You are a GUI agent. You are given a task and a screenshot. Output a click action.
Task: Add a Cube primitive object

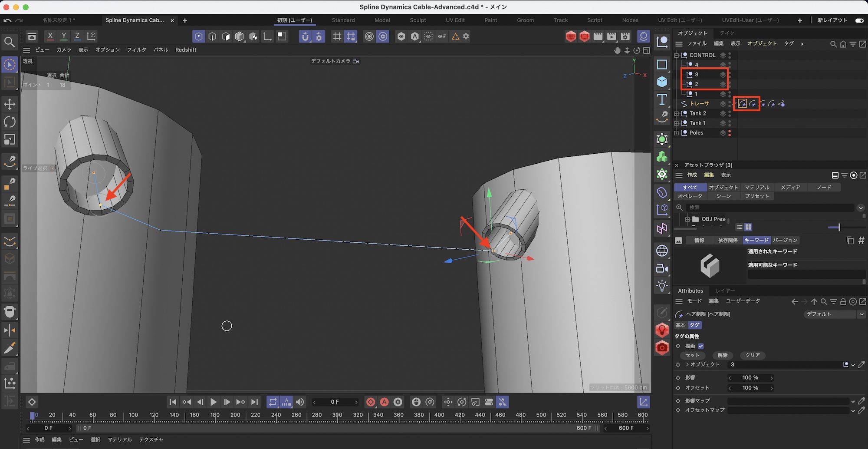pos(662,82)
